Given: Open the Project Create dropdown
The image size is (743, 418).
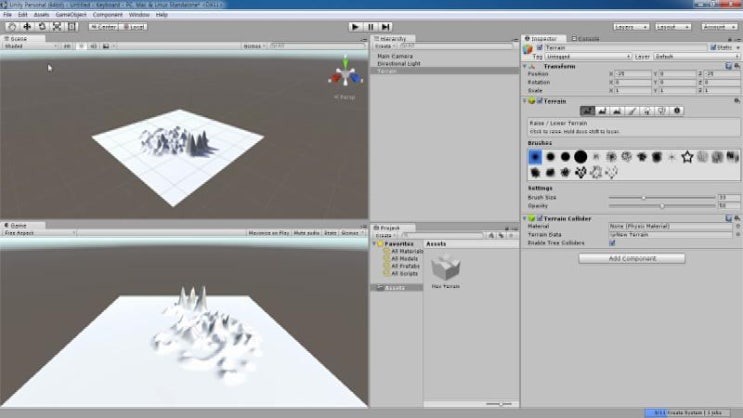Looking at the screenshot, I should click(384, 235).
